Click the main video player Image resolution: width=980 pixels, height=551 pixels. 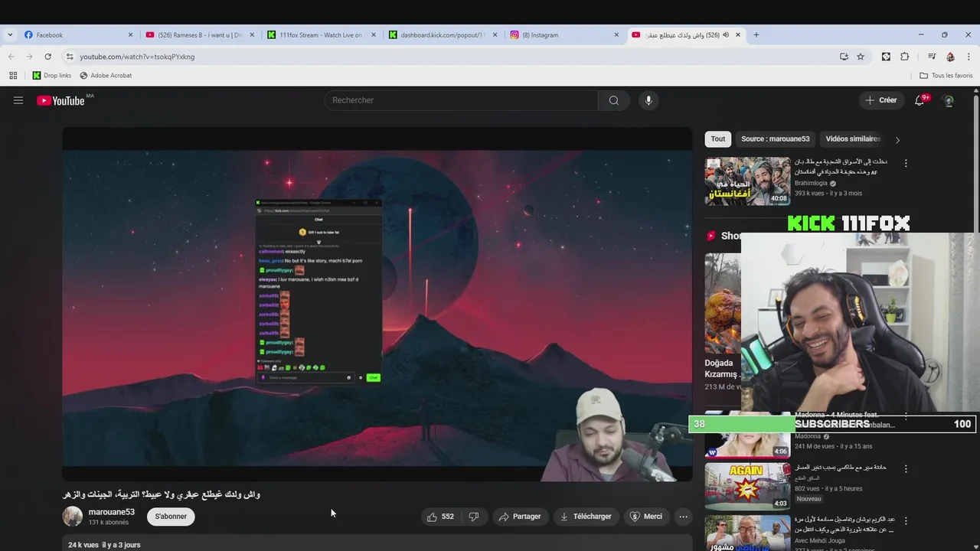coord(377,304)
